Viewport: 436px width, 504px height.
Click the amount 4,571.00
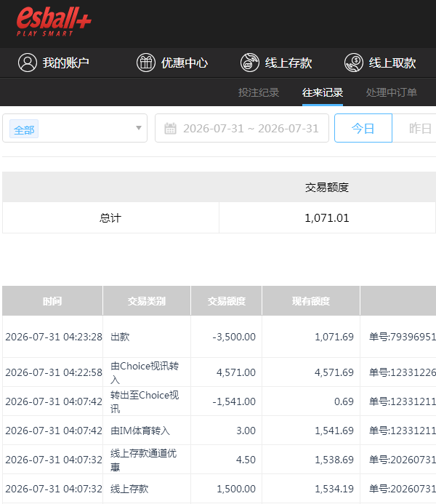click(x=236, y=372)
